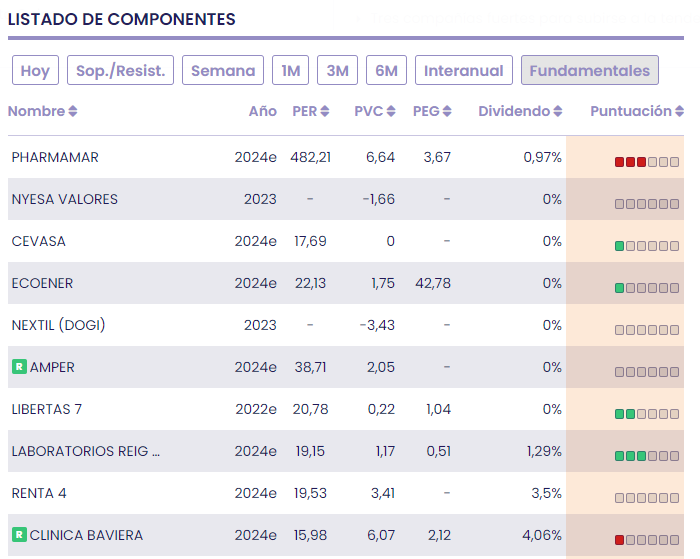The height and width of the screenshot is (559, 700).
Task: Show the 1M period view
Action: pos(290,71)
